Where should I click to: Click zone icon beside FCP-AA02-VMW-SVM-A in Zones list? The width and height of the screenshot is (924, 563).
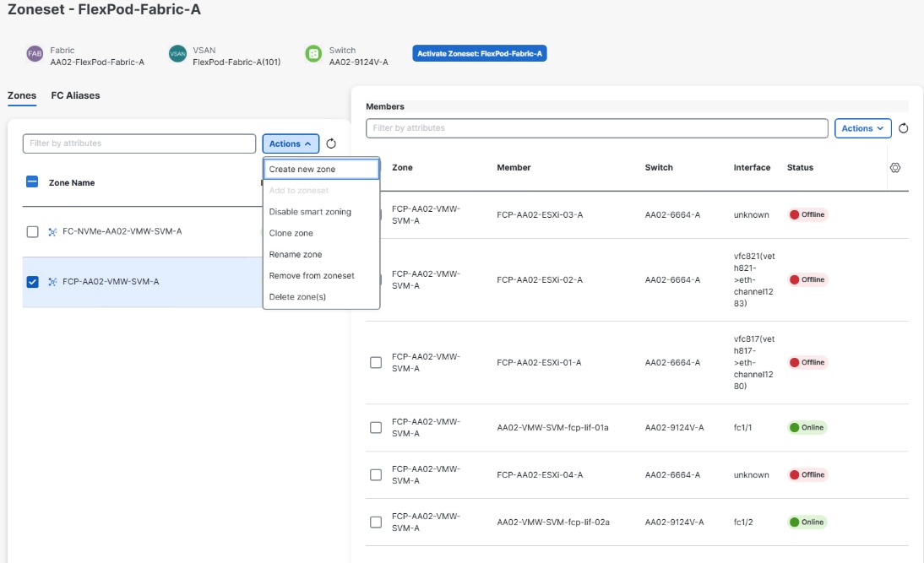(x=52, y=282)
